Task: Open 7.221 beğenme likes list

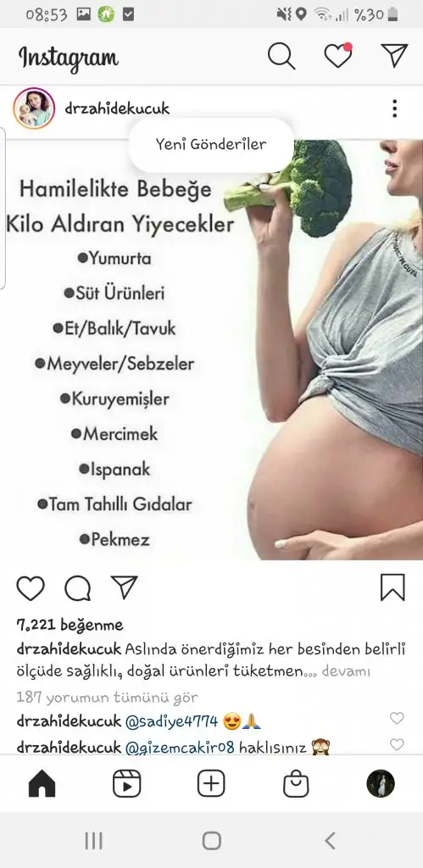Action: 70,626
